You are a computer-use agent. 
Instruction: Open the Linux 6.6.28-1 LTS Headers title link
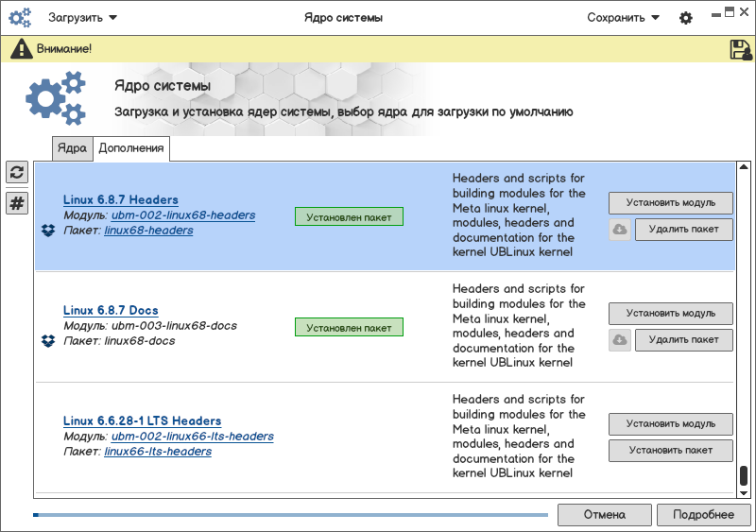[142, 421]
